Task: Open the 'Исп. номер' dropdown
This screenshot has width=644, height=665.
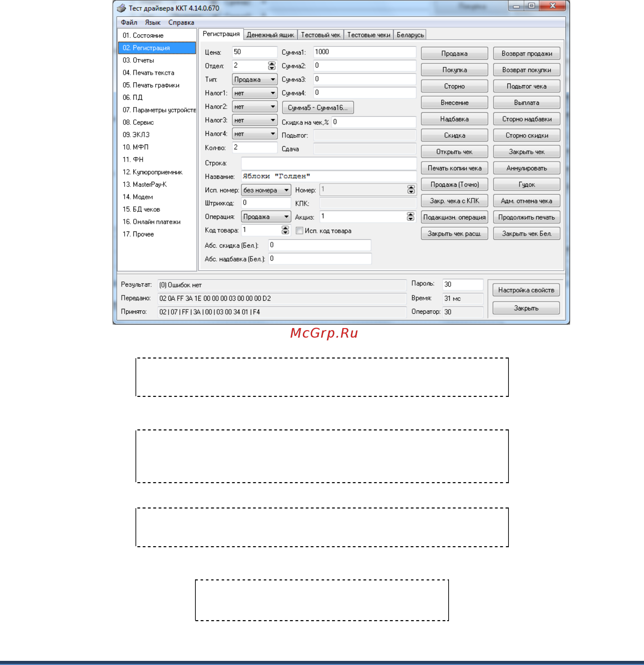Action: pos(266,190)
